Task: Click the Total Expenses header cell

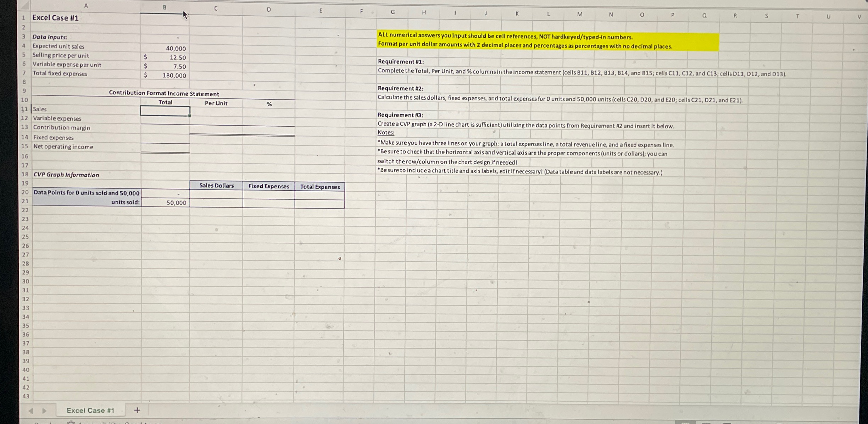Action: click(319, 187)
